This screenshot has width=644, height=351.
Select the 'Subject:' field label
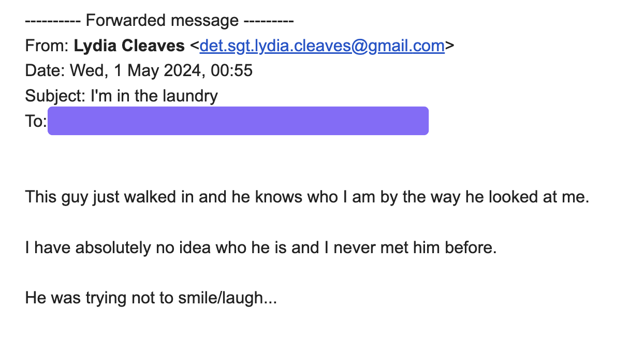tap(55, 96)
